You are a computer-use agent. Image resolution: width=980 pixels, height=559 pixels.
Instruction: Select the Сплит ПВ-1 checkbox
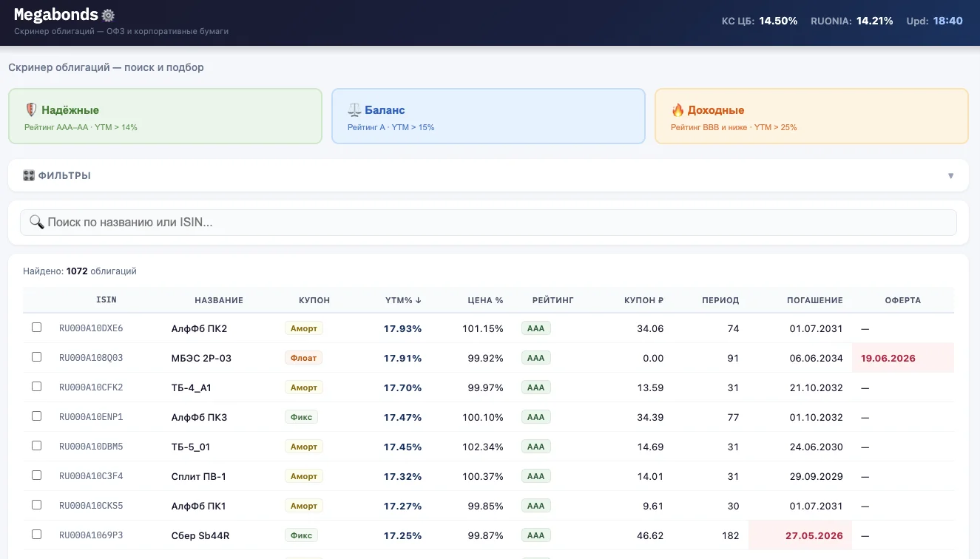click(37, 475)
